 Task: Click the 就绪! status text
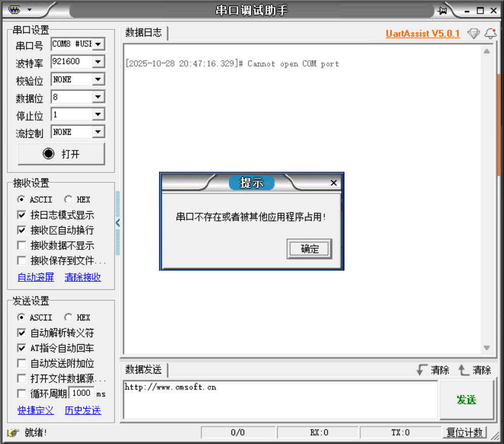[x=35, y=433]
